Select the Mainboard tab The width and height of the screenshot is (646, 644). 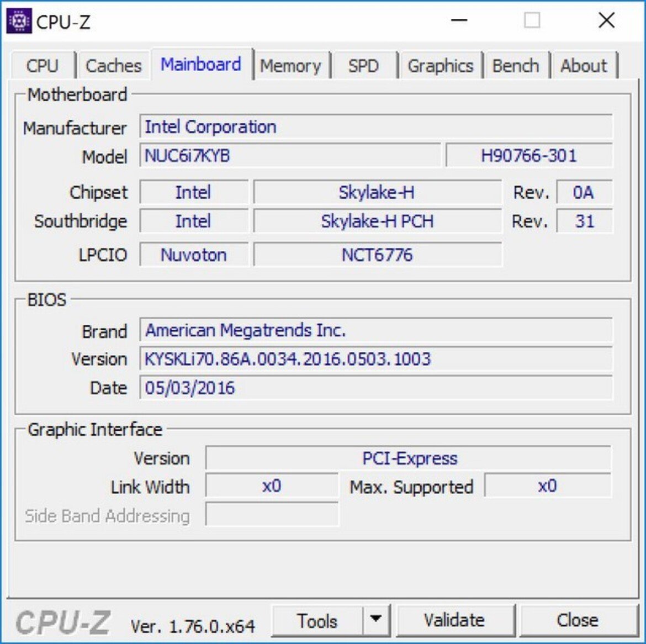202,64
